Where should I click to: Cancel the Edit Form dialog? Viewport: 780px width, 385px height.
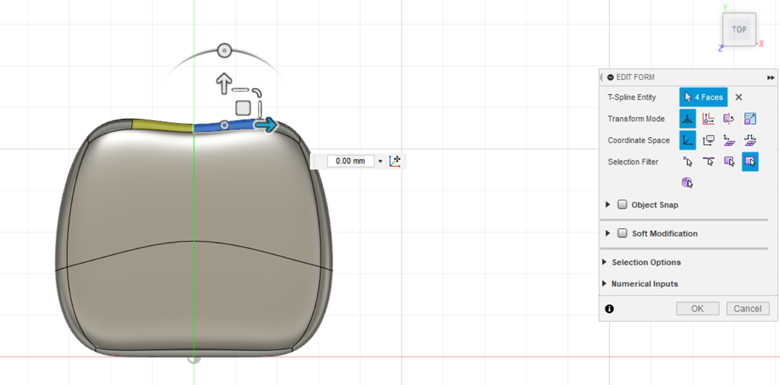(748, 308)
